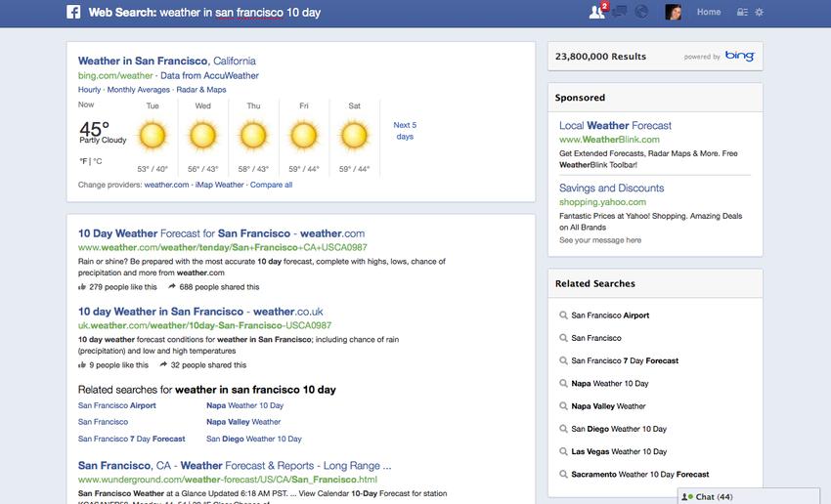
Task: Go to Home in top bar
Action: [709, 13]
